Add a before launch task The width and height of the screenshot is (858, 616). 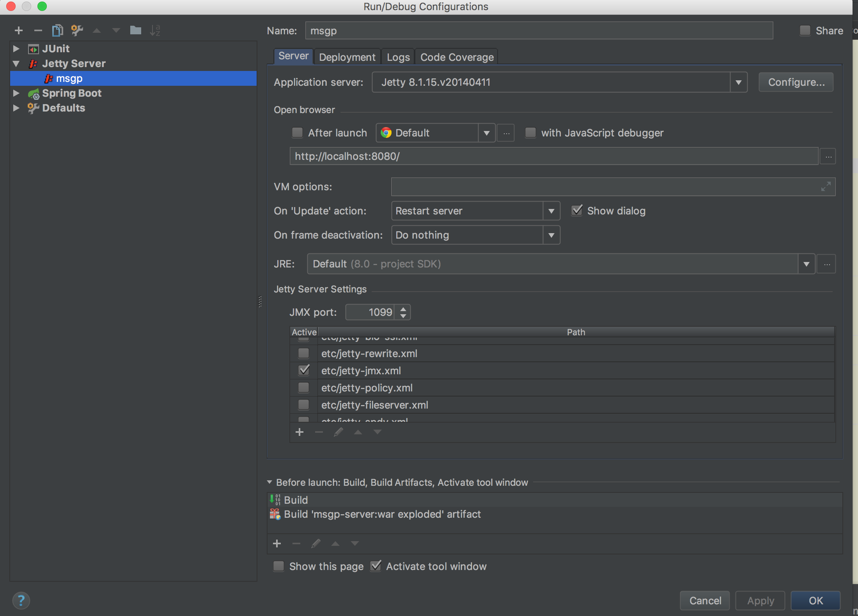[277, 543]
